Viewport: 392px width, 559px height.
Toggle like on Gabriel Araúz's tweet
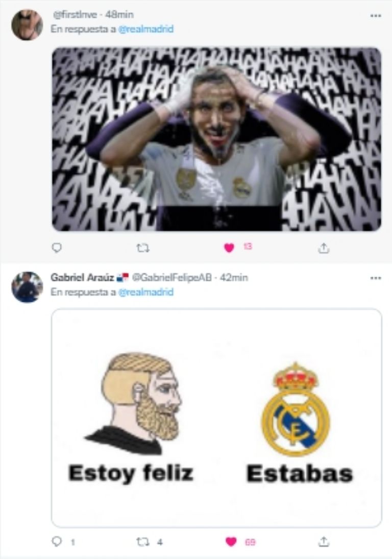231,542
